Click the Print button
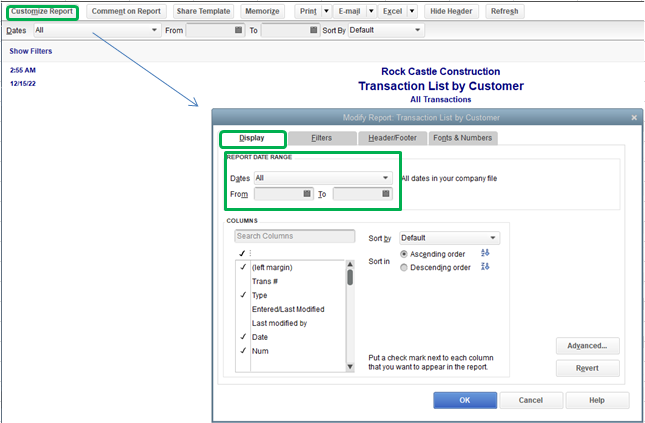Image resolution: width=645 pixels, height=423 pixels. tap(308, 11)
